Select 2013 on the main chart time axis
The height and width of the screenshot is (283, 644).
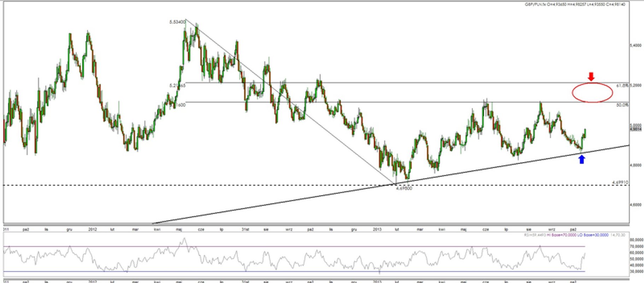[x=377, y=230]
